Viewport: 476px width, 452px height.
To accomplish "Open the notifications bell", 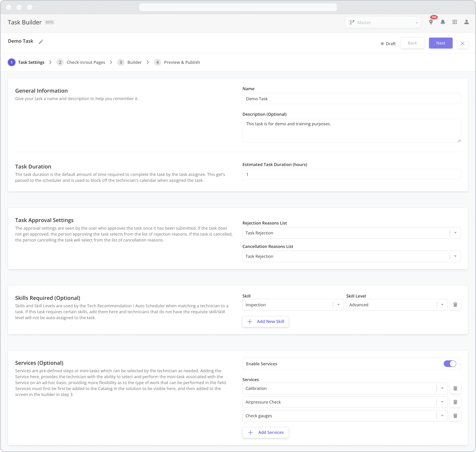I will coord(443,22).
